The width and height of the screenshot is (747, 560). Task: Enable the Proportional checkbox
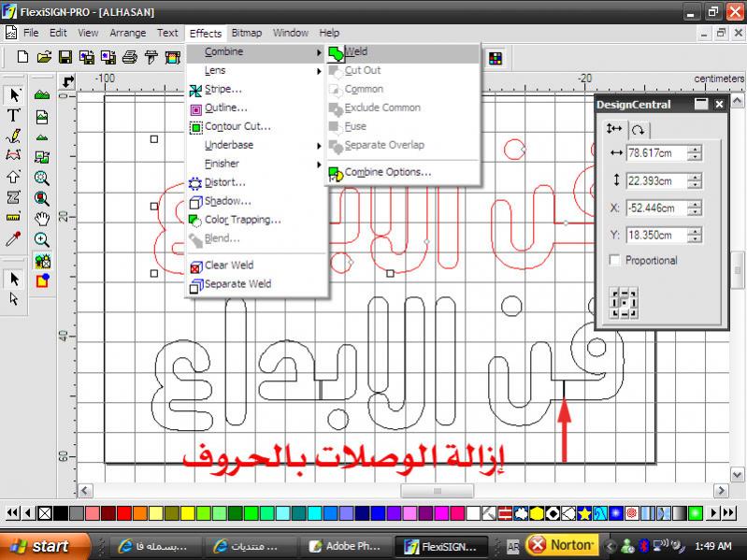(x=614, y=260)
